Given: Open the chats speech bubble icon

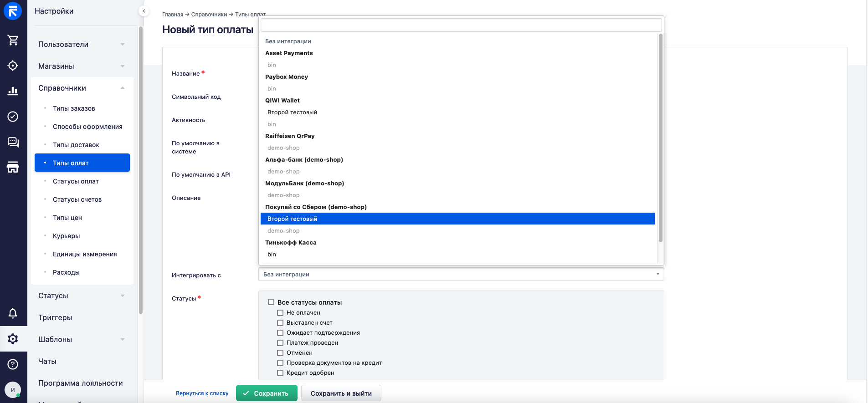Looking at the screenshot, I should [13, 142].
